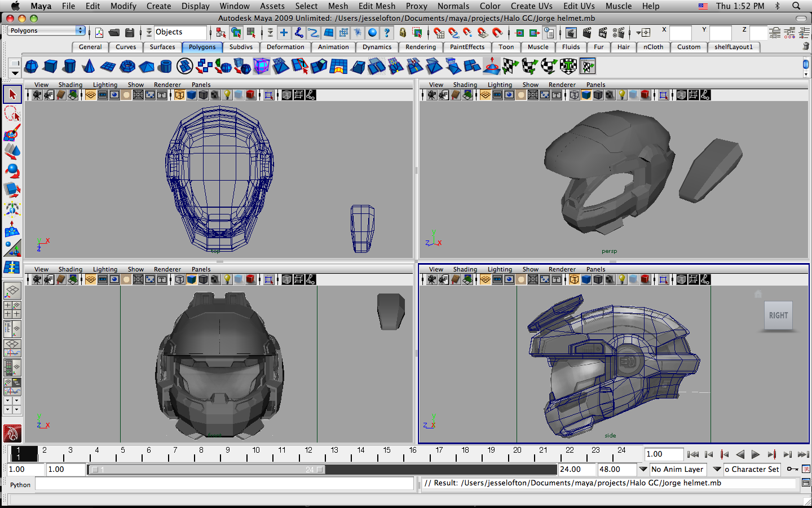Switch to the Deformation shelf tab
Screen dimensions: 812x508
coord(285,47)
